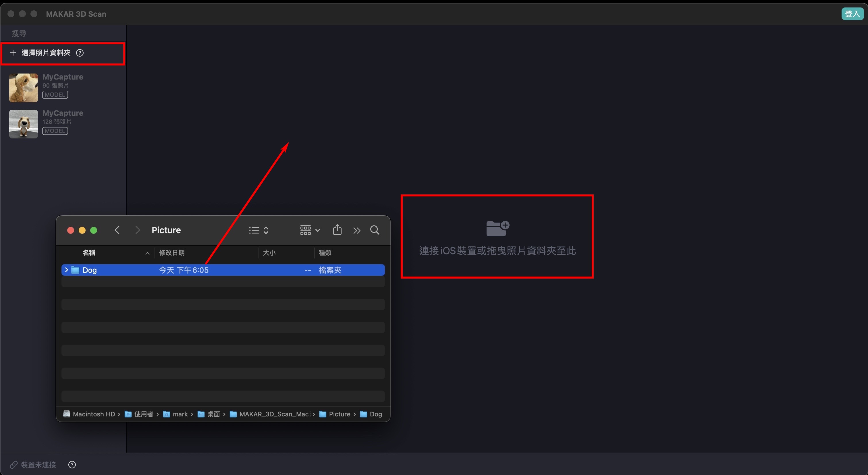
Task: Click the help icon next to 裝置未連接
Action: [72, 465]
